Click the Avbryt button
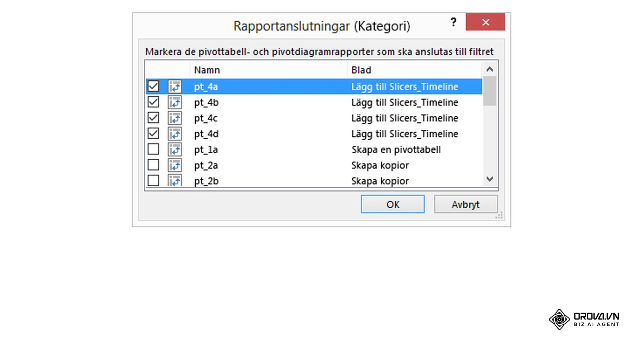 coord(466,204)
